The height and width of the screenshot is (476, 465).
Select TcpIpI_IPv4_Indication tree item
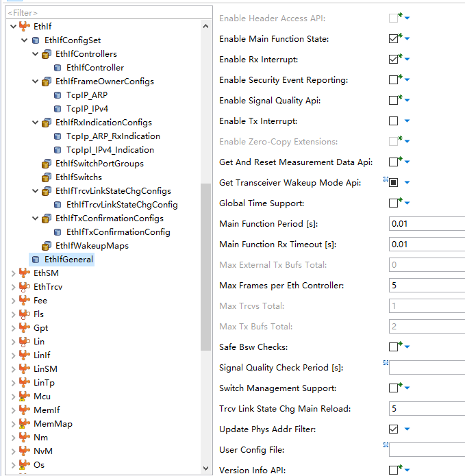point(110,150)
